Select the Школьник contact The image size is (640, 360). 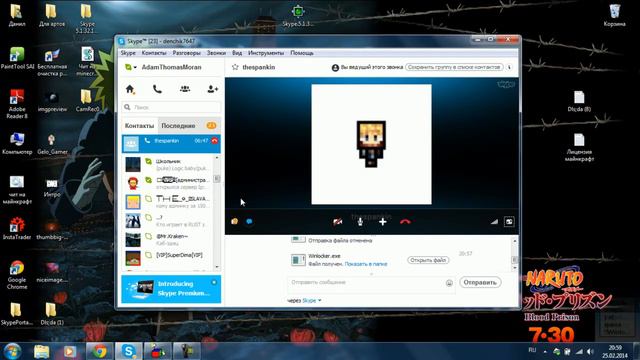(168, 164)
